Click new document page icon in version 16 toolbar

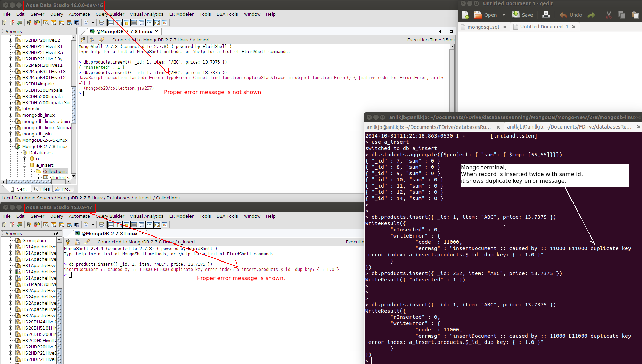tap(86, 23)
